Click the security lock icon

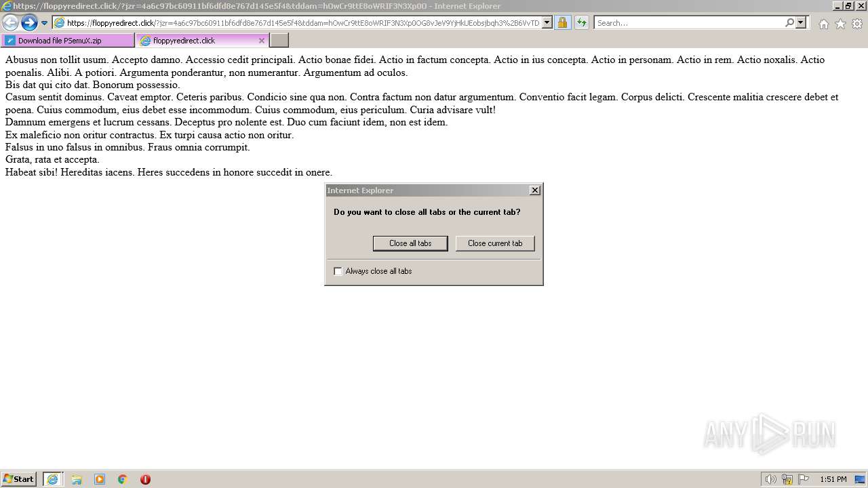coord(562,23)
